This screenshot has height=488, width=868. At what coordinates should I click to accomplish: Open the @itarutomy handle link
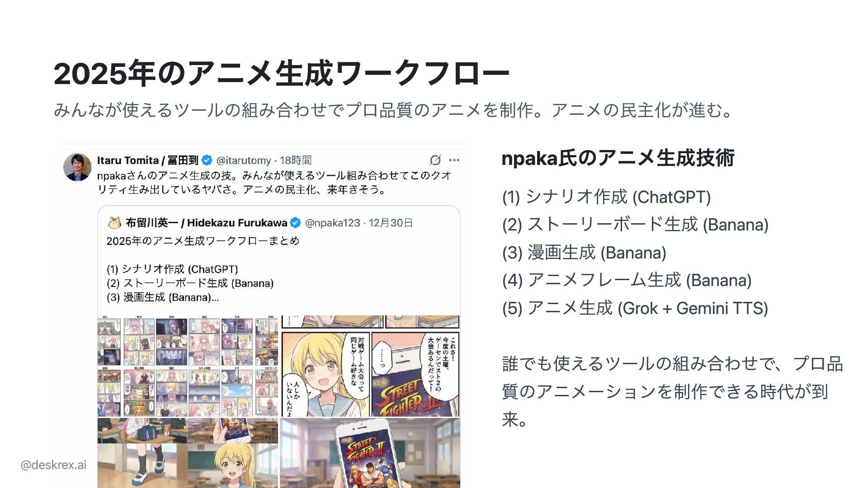(244, 160)
